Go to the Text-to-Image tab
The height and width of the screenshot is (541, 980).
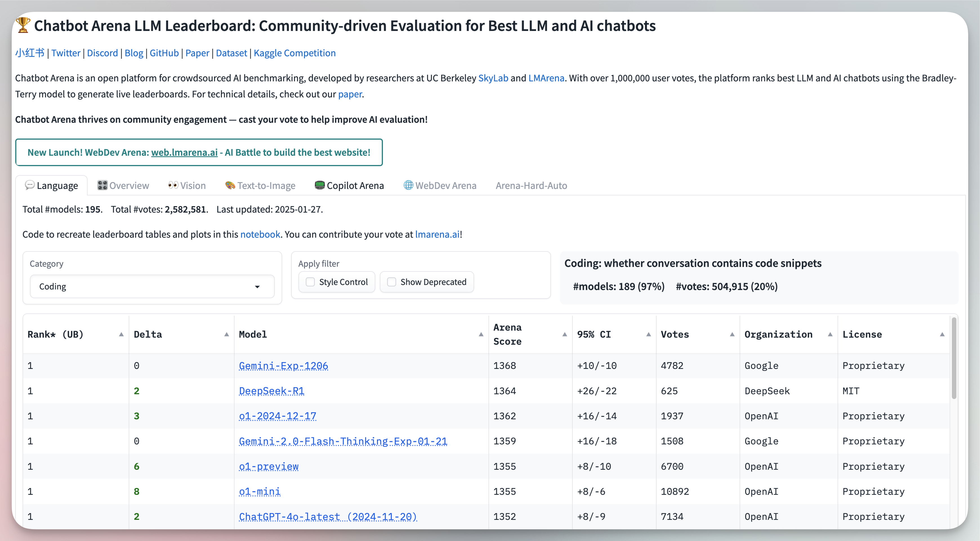[260, 186]
